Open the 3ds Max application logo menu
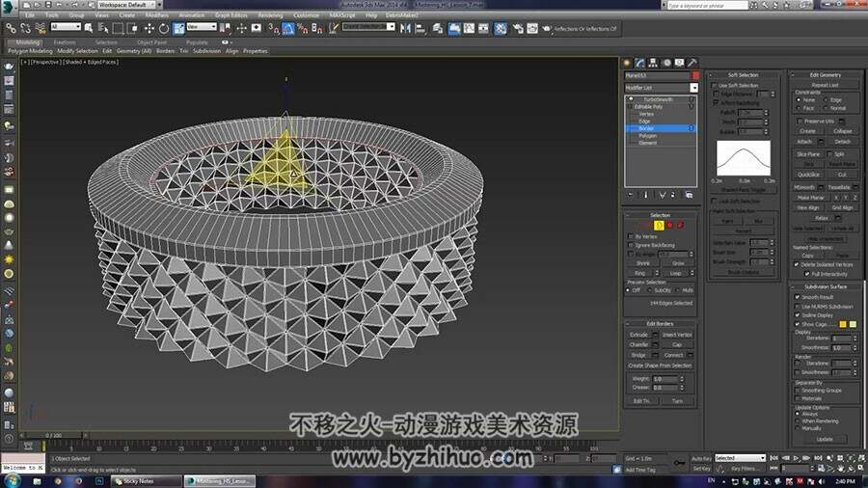The height and width of the screenshot is (488, 868). (9, 7)
